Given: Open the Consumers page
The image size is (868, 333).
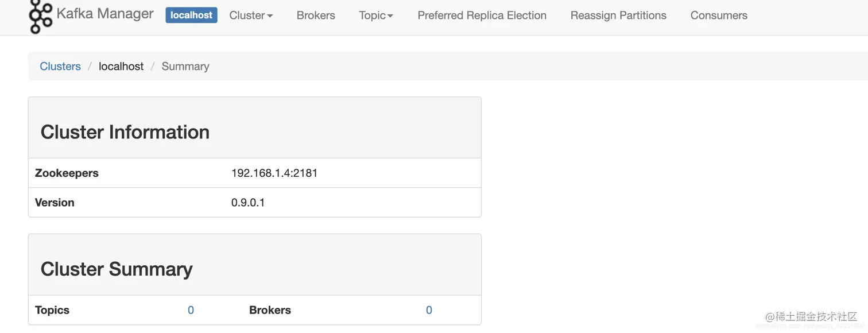Looking at the screenshot, I should pos(719,16).
